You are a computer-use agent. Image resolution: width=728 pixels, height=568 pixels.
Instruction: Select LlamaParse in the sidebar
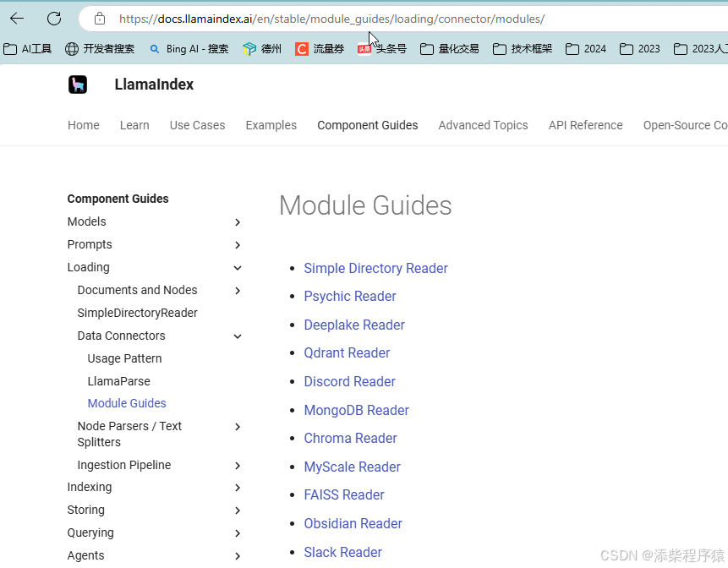(119, 381)
